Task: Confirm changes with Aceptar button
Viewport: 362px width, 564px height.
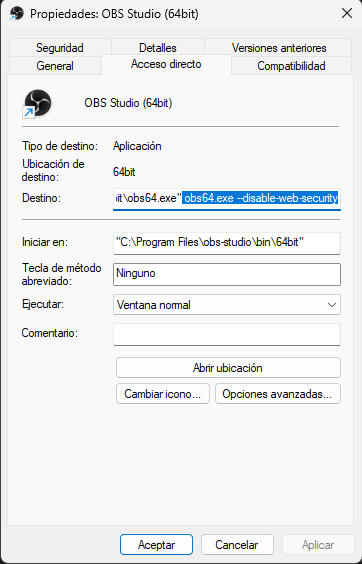Action: 157,545
